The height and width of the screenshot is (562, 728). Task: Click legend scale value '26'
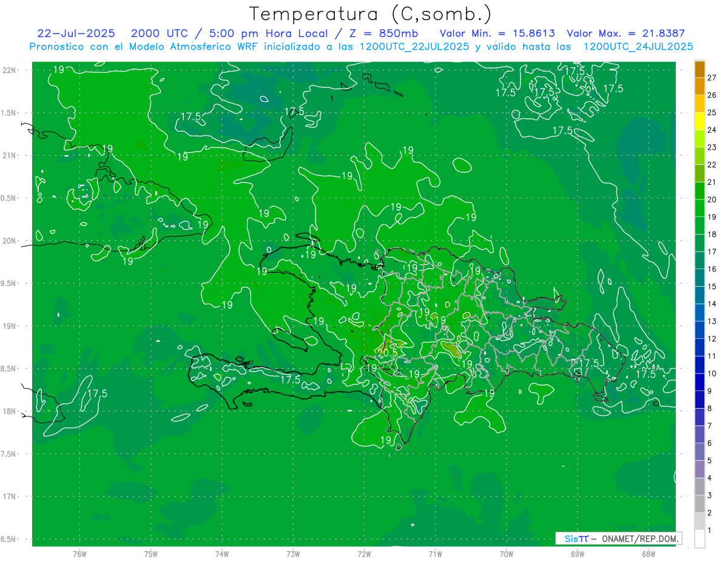tap(712, 95)
